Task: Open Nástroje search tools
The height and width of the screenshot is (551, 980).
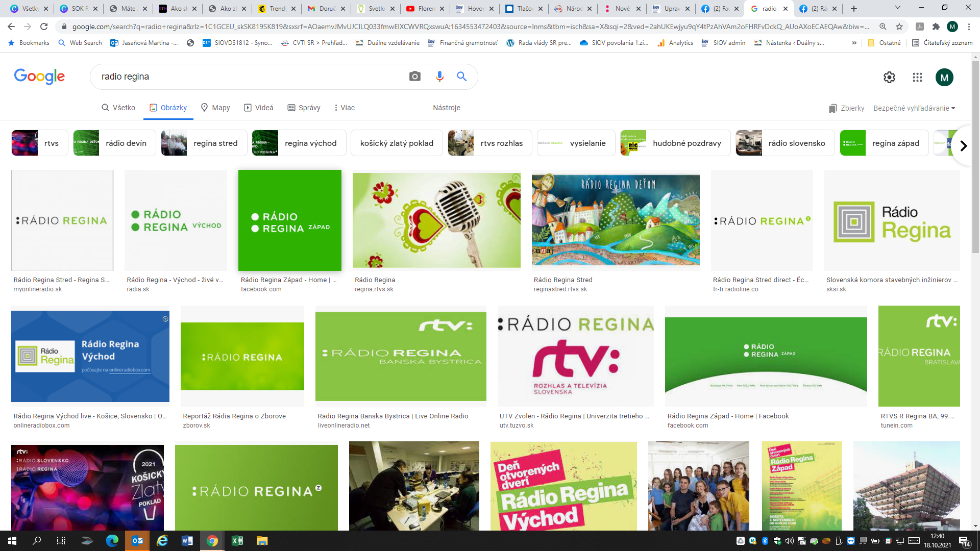Action: [447, 108]
